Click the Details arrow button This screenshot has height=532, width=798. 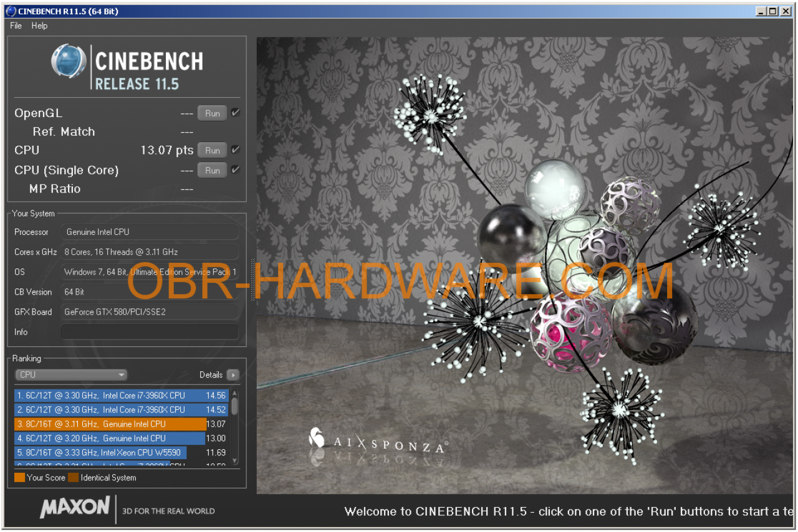coord(233,374)
